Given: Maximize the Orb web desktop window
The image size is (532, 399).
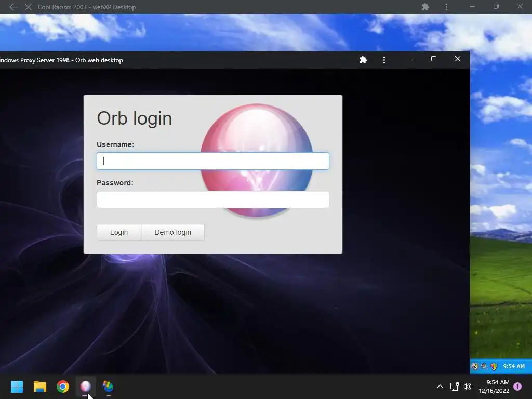Looking at the screenshot, I should [434, 59].
